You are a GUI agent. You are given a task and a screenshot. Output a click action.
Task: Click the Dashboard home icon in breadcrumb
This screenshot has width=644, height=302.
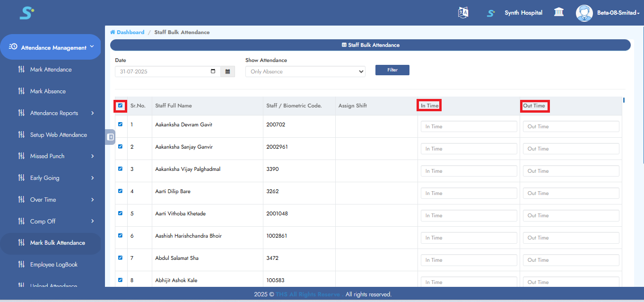[113, 32]
